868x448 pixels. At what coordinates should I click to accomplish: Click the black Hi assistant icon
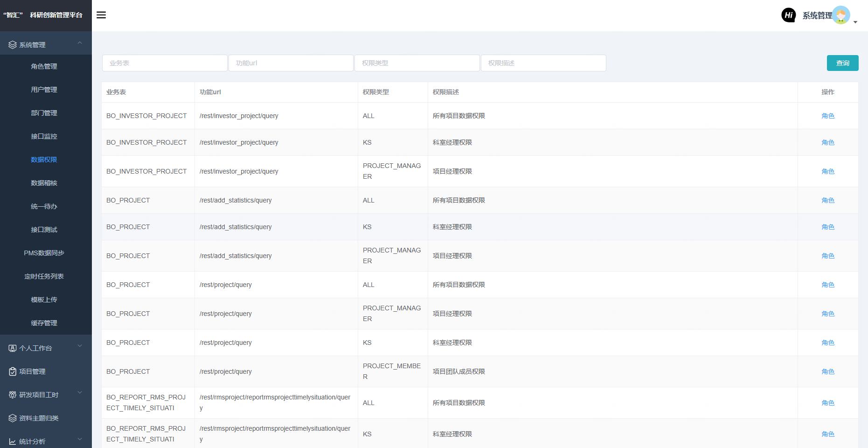point(788,15)
